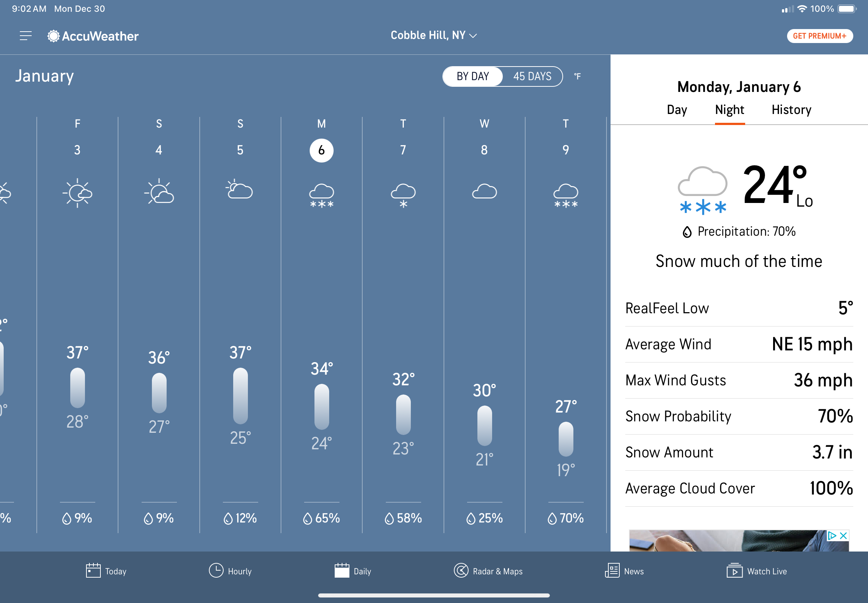868x603 pixels.
Task: Tap the Average Cloud Cover 100% row
Action: (739, 488)
